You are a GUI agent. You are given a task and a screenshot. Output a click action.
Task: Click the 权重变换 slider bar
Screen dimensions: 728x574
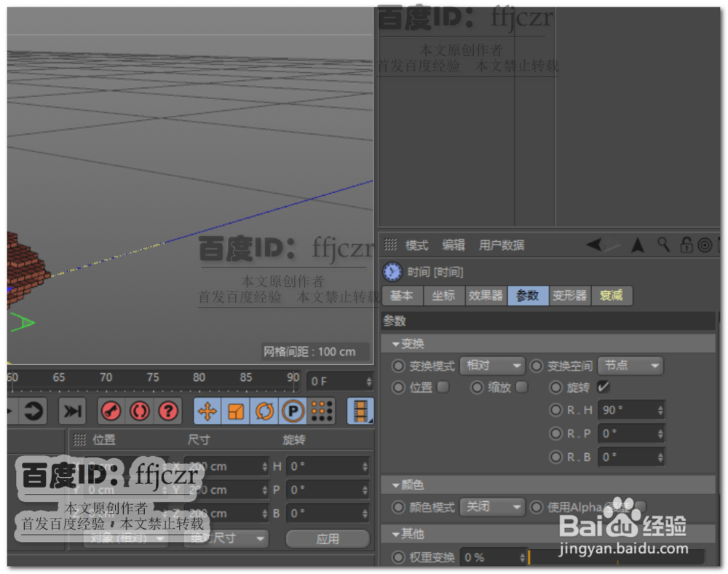(617, 557)
